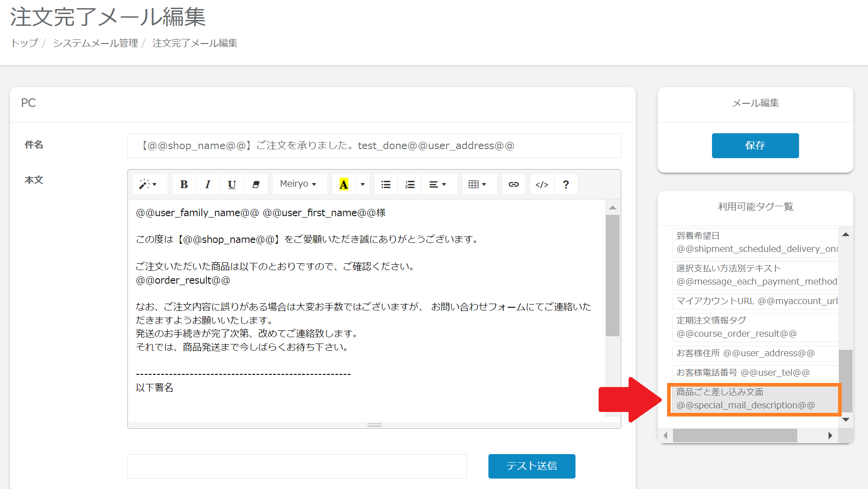Switch to HTML code view
This screenshot has width=868, height=489.
542,184
